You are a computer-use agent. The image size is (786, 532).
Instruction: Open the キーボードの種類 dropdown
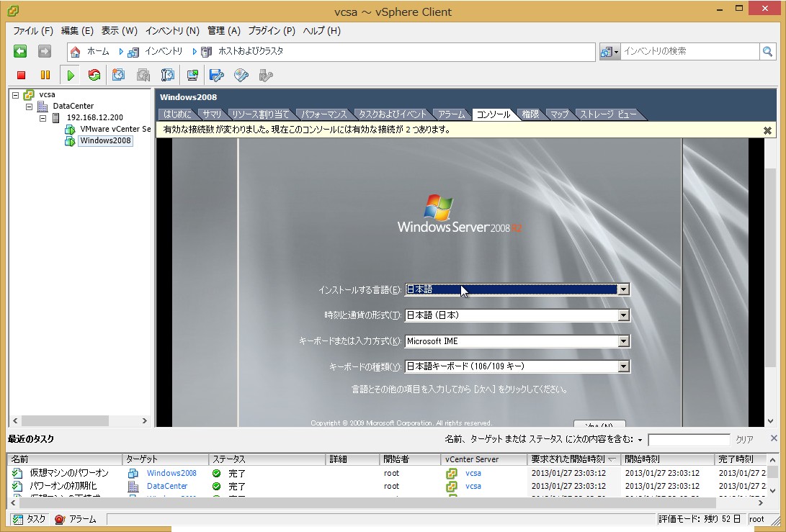tap(624, 366)
